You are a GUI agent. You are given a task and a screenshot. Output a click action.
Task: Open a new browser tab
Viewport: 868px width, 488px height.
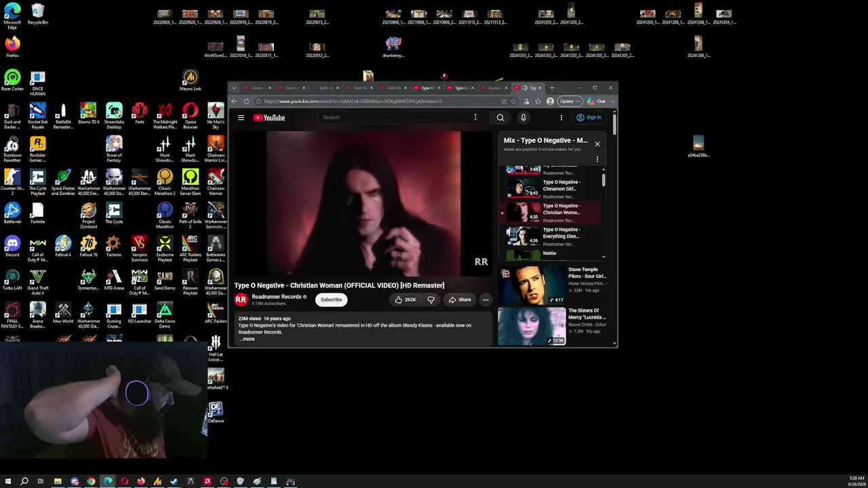552,88
